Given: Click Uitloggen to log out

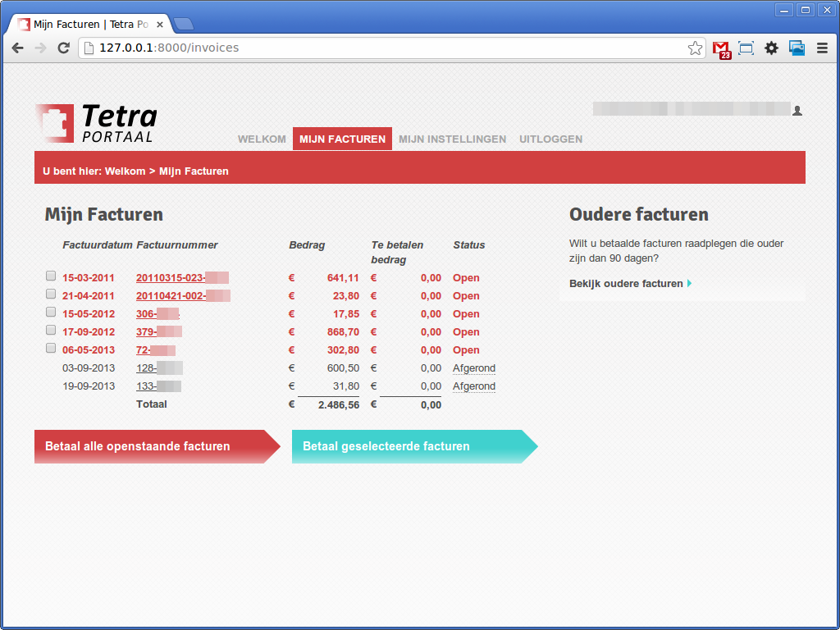Looking at the screenshot, I should pyautogui.click(x=550, y=139).
